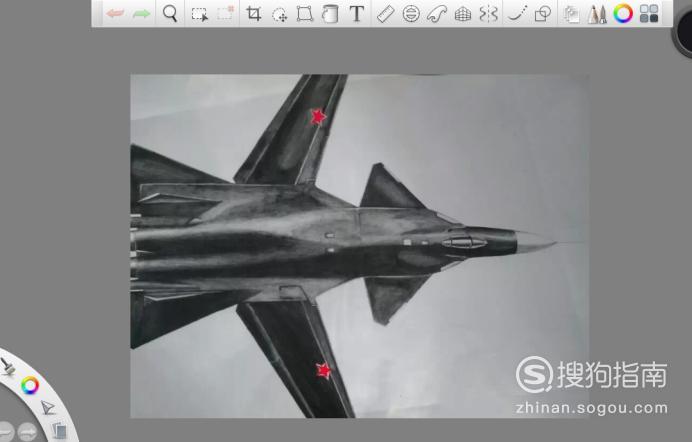The width and height of the screenshot is (692, 442).
Task: Enable the Ellipse guide
Action: [411, 14]
